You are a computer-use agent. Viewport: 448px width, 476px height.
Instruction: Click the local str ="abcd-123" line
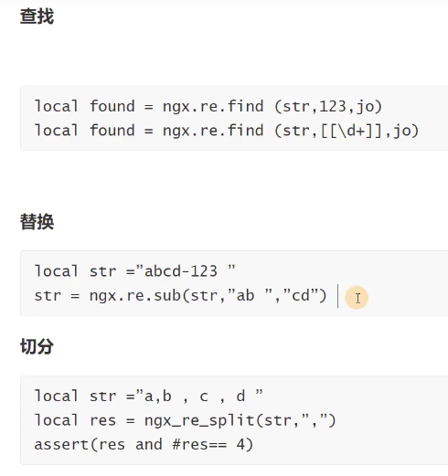tap(134, 271)
